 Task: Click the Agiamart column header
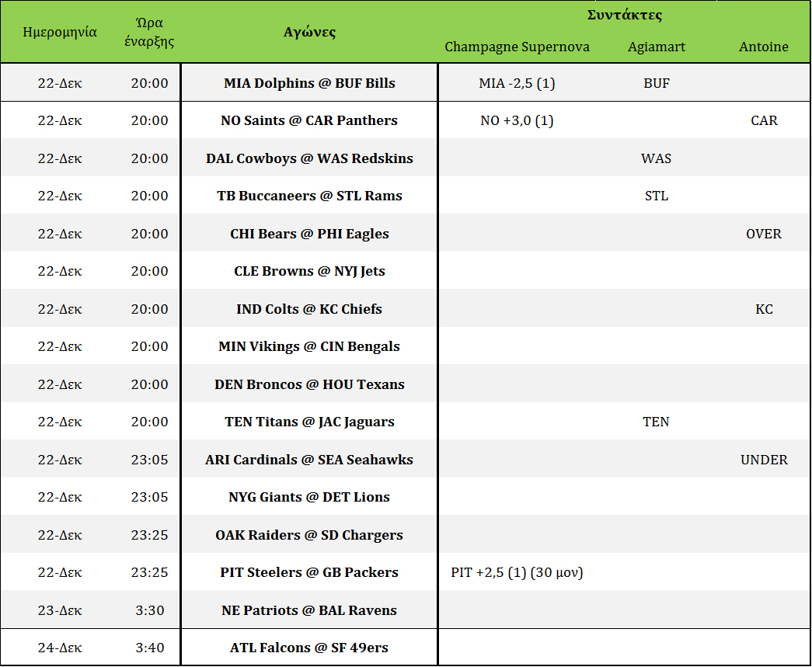coord(657,47)
